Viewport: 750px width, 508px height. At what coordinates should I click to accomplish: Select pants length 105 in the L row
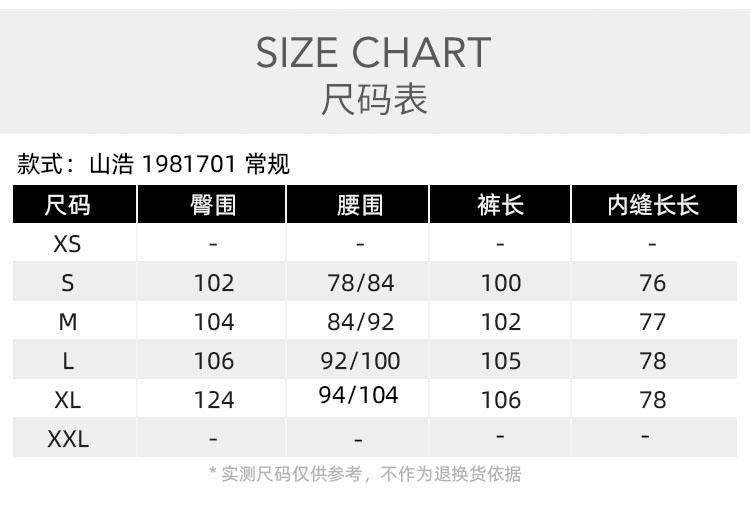point(501,360)
